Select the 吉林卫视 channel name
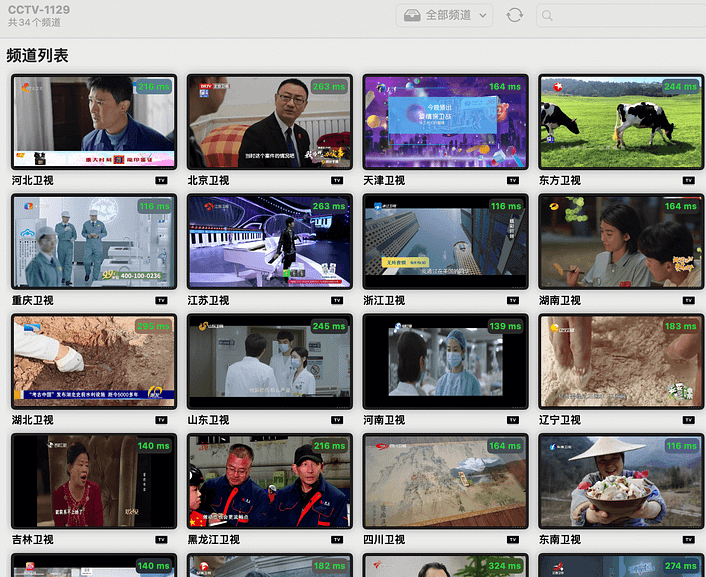The image size is (706, 577). pyautogui.click(x=33, y=540)
